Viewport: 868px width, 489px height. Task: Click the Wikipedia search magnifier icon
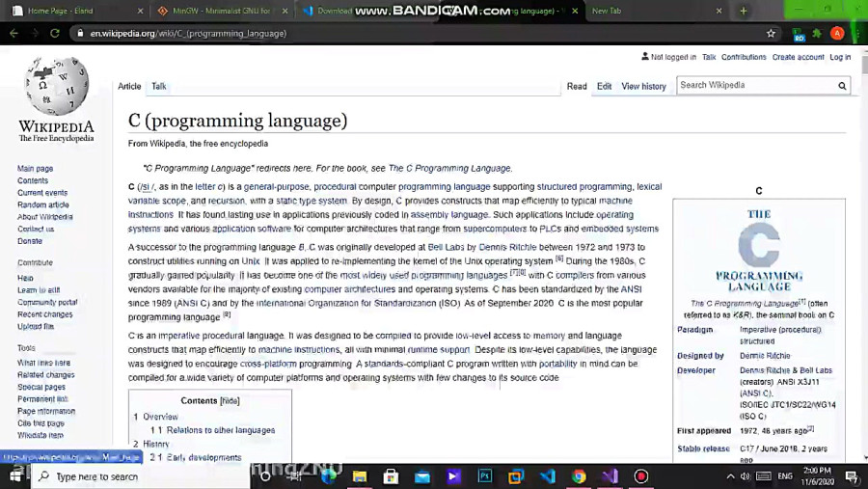coord(842,86)
